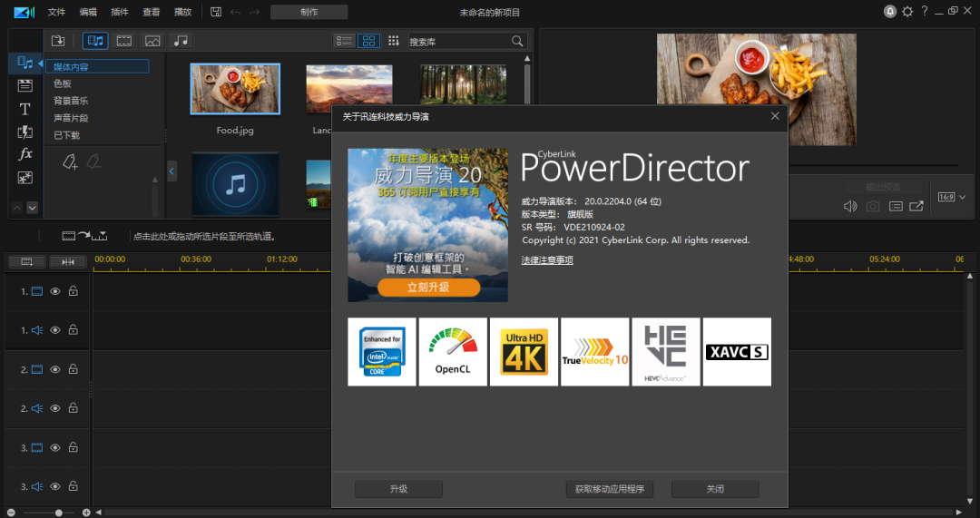Expand more rooms down arrow
The width and height of the screenshot is (980, 518).
point(32,208)
